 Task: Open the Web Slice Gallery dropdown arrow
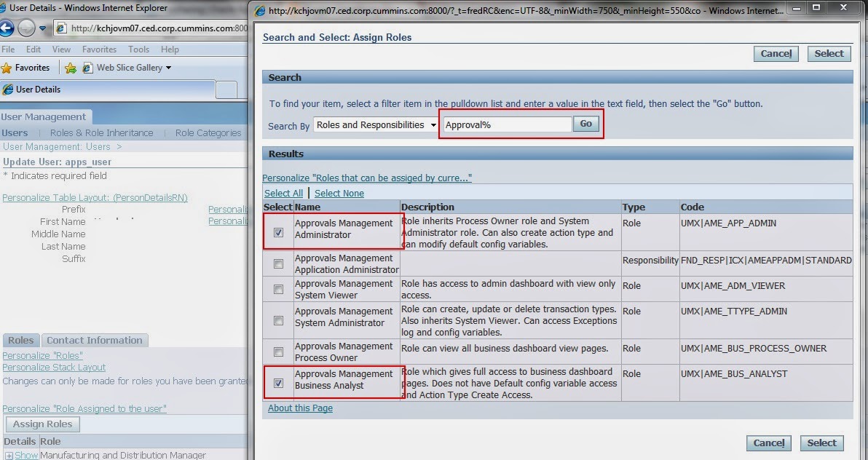tap(167, 67)
